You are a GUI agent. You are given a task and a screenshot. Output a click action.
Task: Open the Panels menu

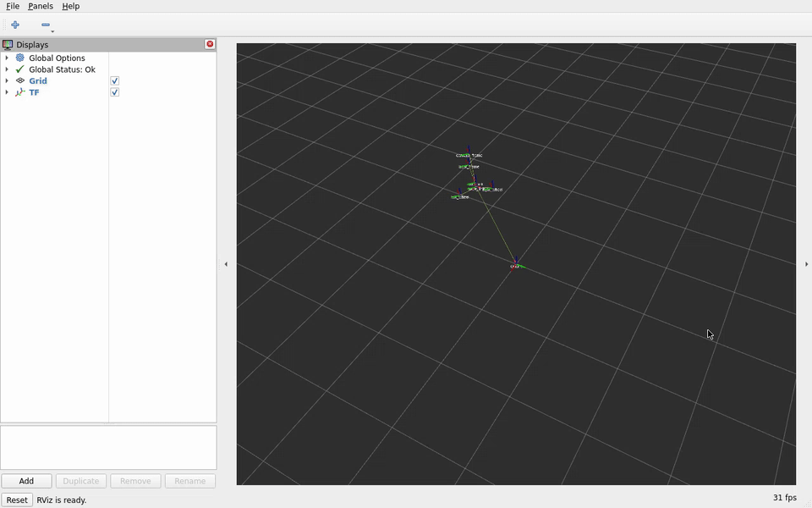click(x=41, y=6)
